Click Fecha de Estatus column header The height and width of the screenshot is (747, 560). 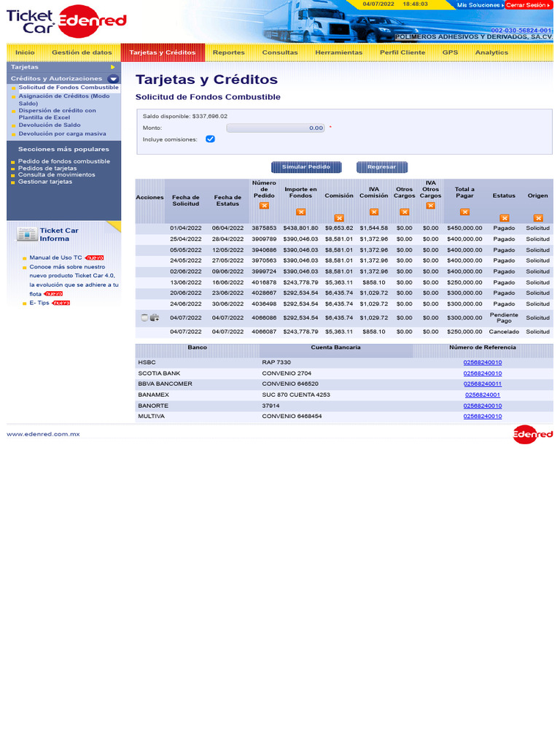pyautogui.click(x=227, y=201)
